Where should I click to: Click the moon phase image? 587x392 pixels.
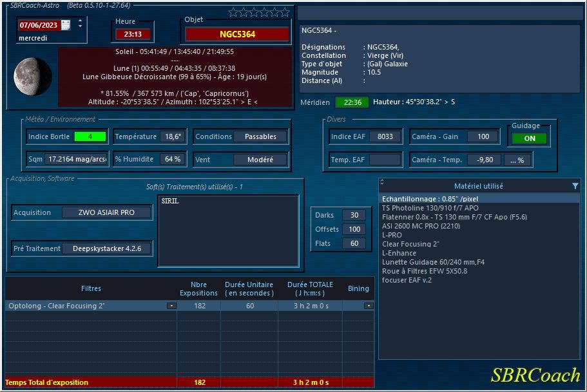point(33,77)
